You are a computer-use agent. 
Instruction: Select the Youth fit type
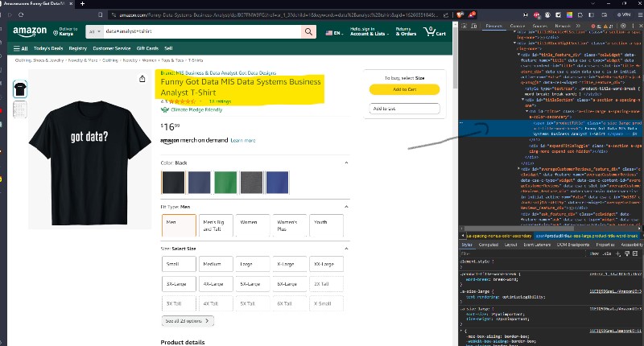(326, 225)
